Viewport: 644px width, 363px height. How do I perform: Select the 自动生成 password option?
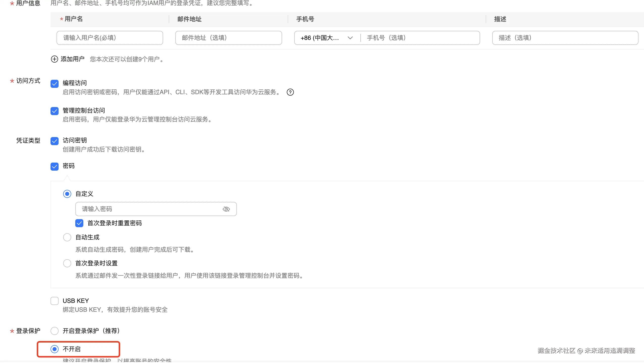tap(67, 237)
